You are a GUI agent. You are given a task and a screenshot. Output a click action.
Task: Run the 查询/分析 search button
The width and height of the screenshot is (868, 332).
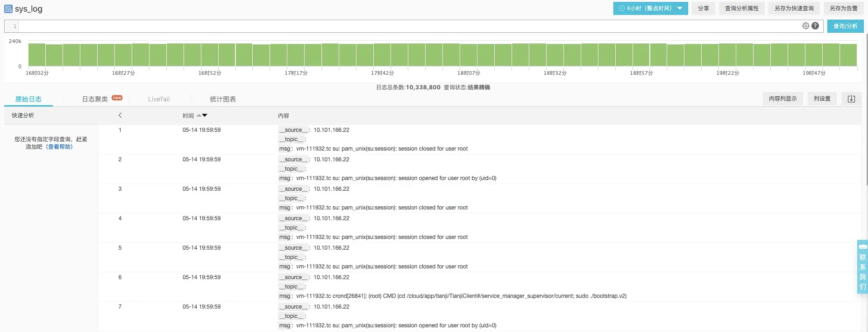845,26
